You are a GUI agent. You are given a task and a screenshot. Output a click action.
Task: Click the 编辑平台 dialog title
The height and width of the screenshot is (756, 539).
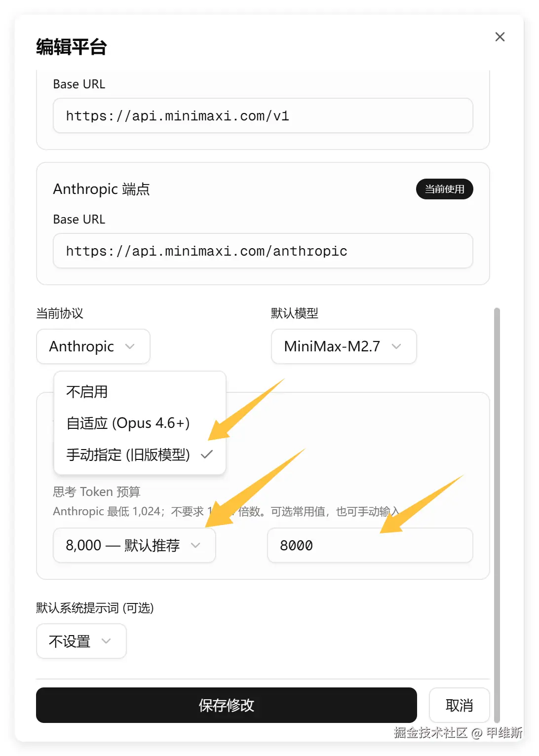point(72,47)
